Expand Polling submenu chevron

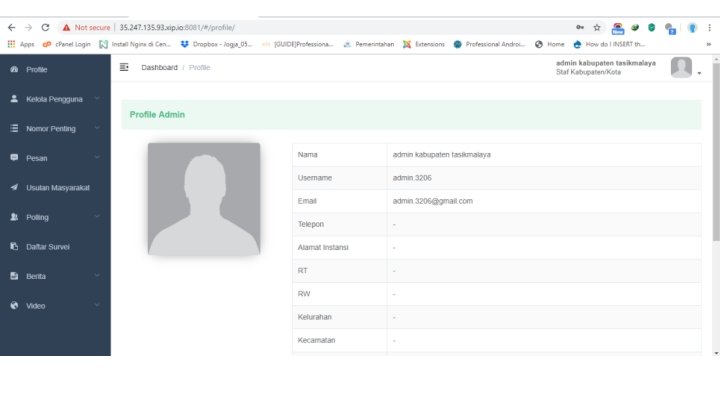(97, 216)
